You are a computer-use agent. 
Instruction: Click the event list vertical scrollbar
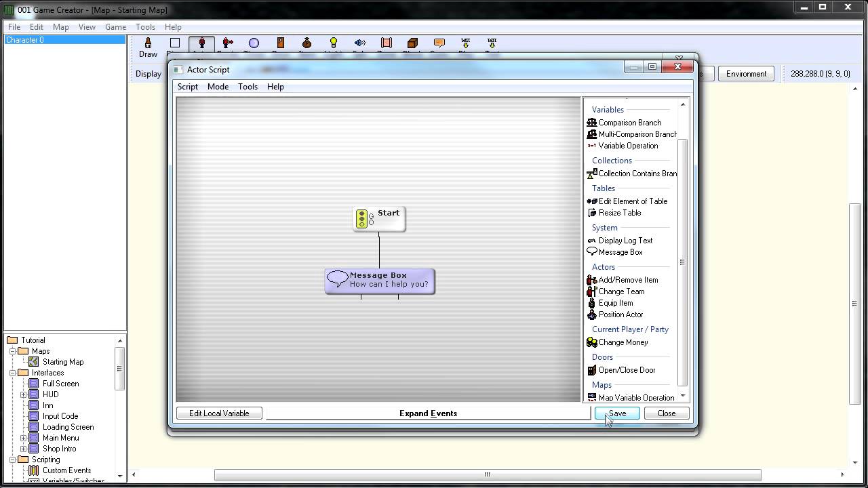(x=682, y=262)
